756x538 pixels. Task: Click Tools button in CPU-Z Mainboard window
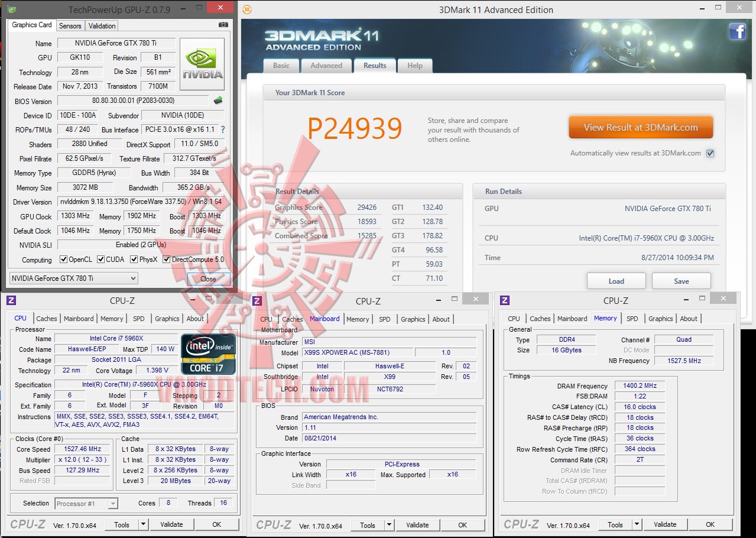pos(368,525)
